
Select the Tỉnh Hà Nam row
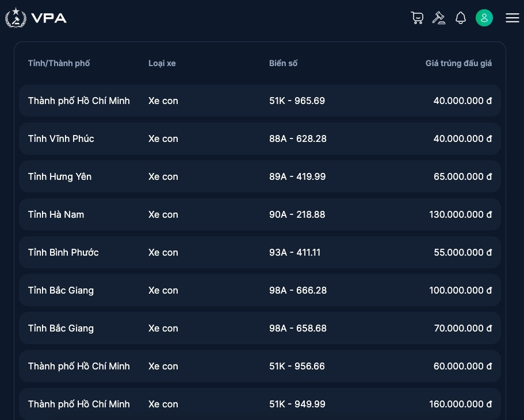coord(56,214)
